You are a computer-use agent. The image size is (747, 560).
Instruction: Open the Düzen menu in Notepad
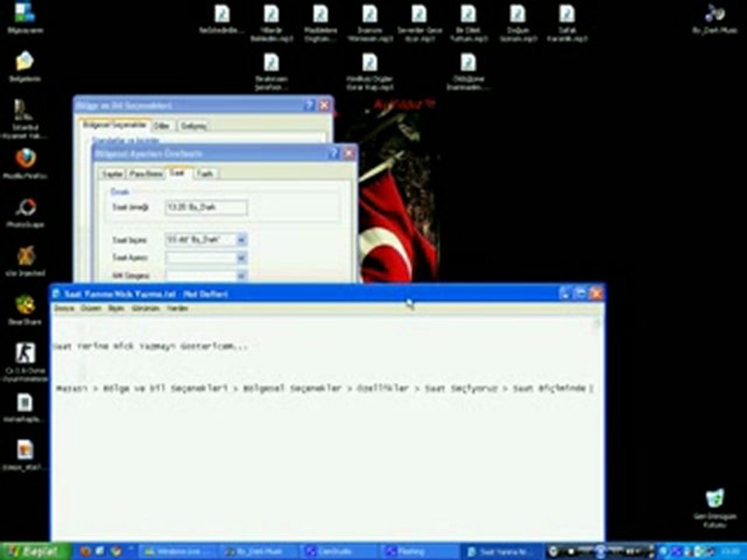90,308
